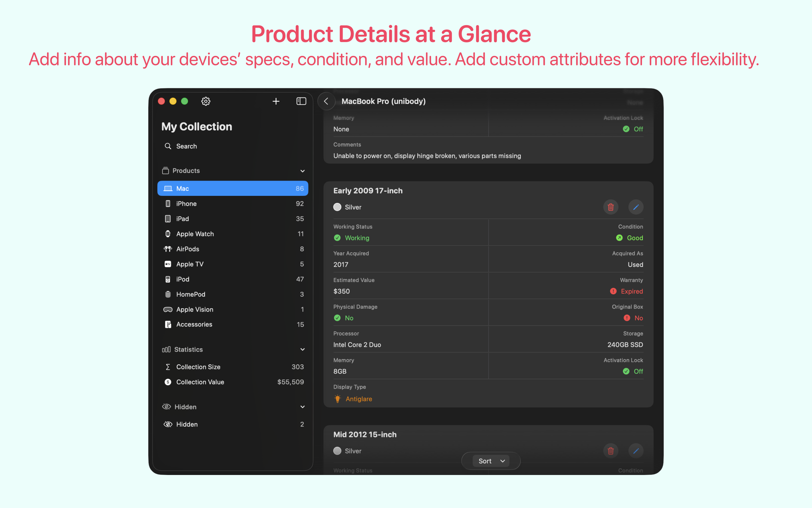The height and width of the screenshot is (508, 812).
Task: Click the iPad tablet icon
Action: (168, 219)
